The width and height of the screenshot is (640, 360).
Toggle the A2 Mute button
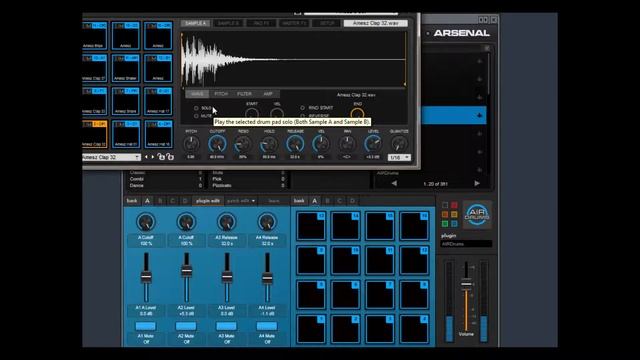186,326
